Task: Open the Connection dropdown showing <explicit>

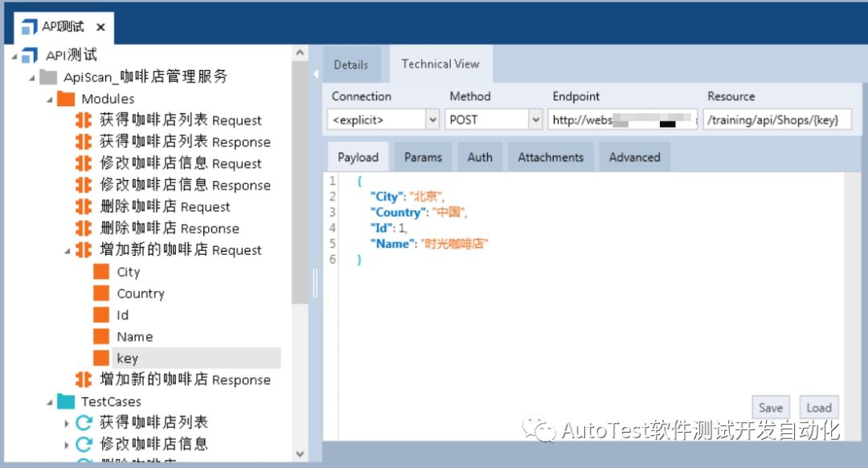Action: click(x=433, y=120)
